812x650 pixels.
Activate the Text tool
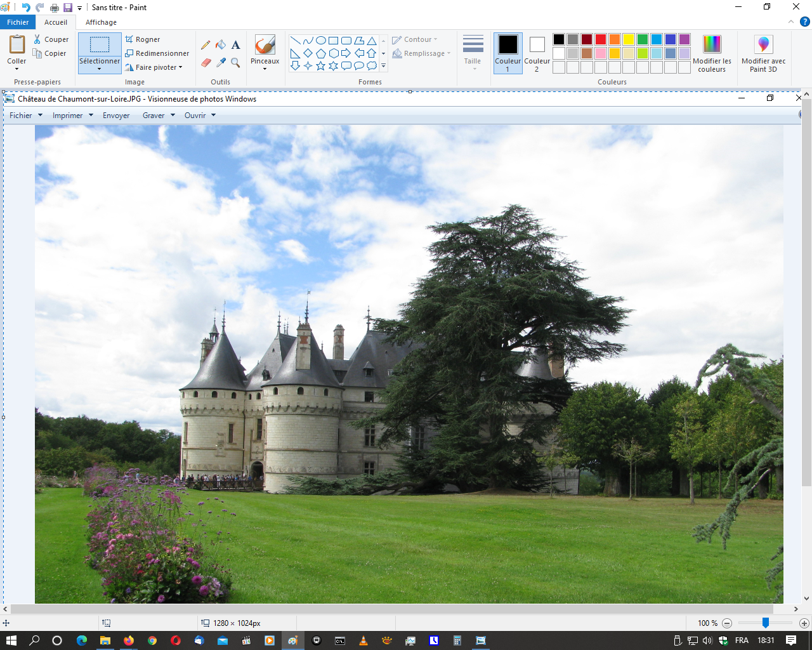pyautogui.click(x=235, y=45)
